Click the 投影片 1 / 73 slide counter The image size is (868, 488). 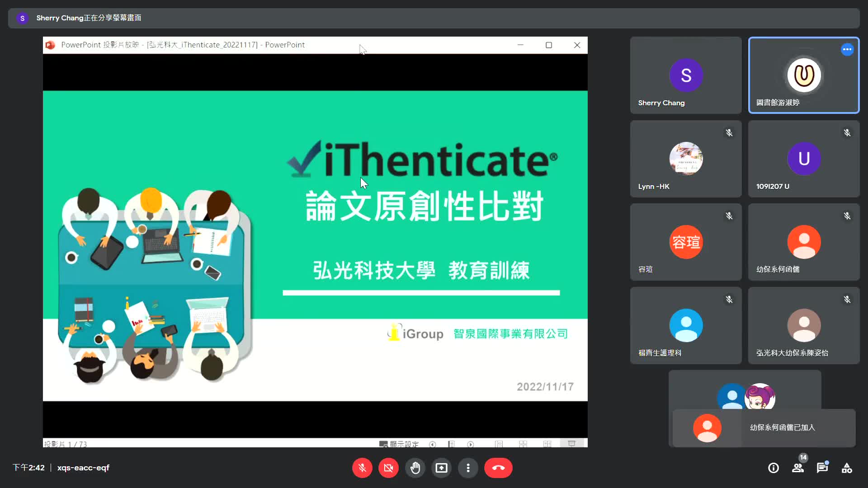65,444
